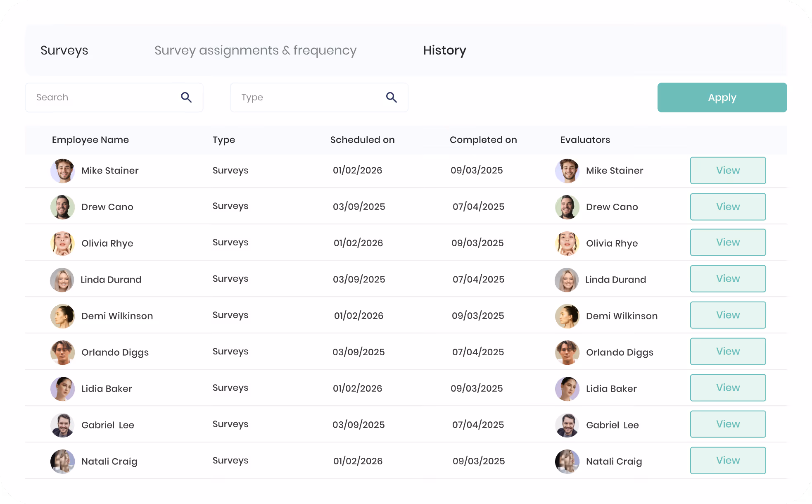
Task: Click Olivia Rhye's evaluator avatar
Action: tap(567, 243)
